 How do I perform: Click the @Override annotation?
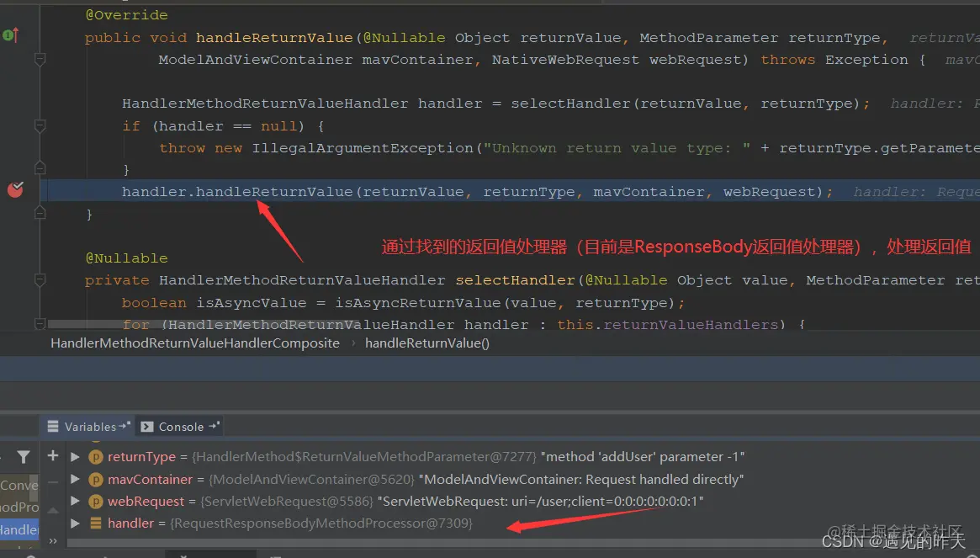pyautogui.click(x=126, y=15)
